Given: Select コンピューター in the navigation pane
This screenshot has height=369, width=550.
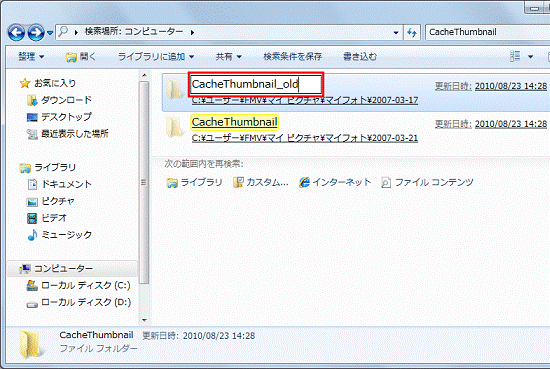Looking at the screenshot, I should [63, 269].
